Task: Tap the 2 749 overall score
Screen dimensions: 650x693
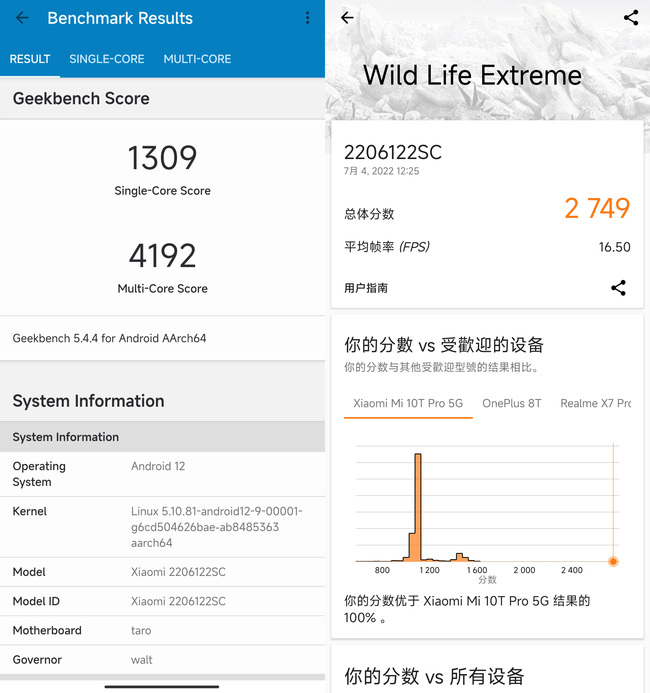Action: click(x=597, y=208)
